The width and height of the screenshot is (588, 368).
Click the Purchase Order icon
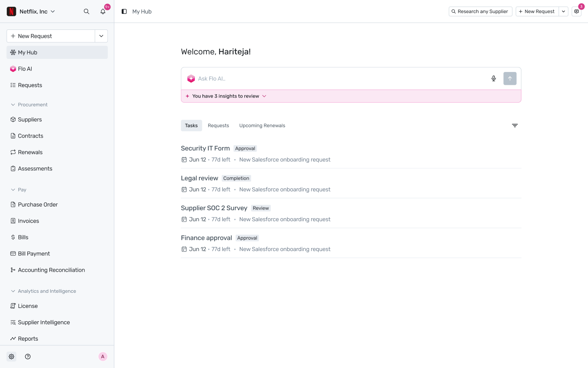tap(13, 204)
